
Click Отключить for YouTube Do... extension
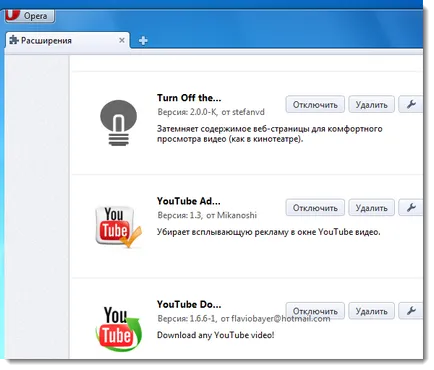[315, 311]
